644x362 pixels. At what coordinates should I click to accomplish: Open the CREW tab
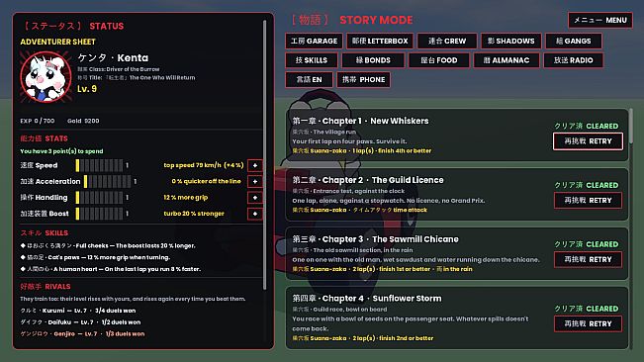point(447,41)
